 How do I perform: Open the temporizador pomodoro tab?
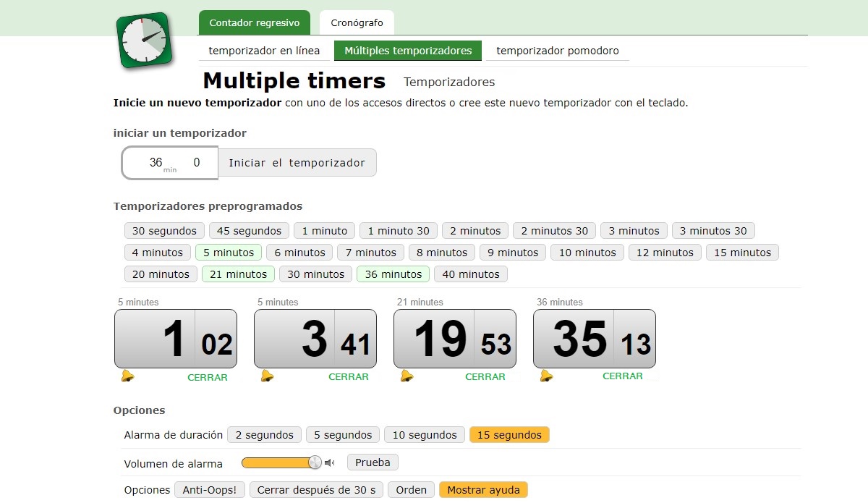coord(558,51)
